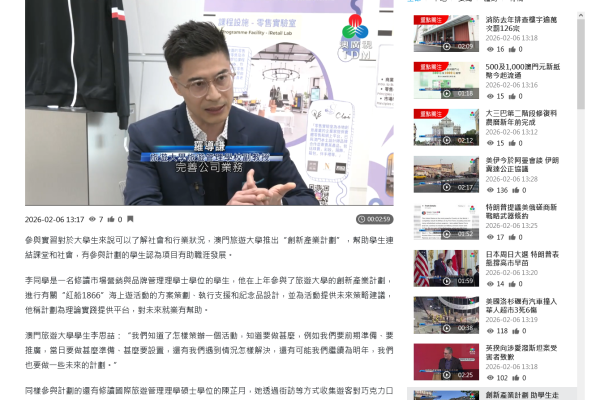Image resolution: width=600 pixels, height=400 pixels.
Task: Click the eye views icon showing 118
Action: (490, 331)
